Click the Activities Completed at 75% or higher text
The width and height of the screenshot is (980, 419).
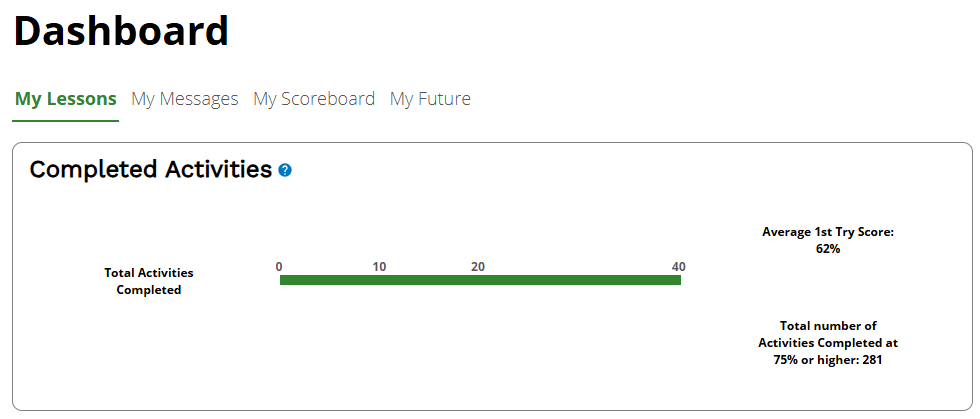tap(828, 351)
